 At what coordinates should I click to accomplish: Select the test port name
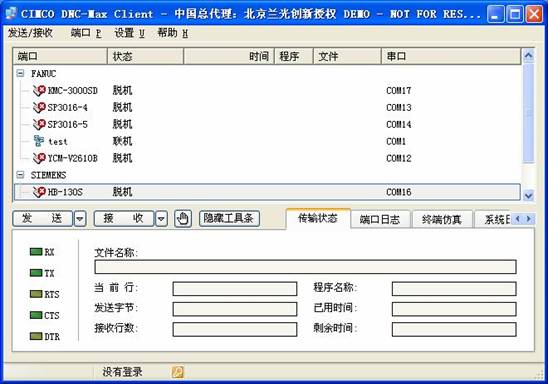[58, 142]
